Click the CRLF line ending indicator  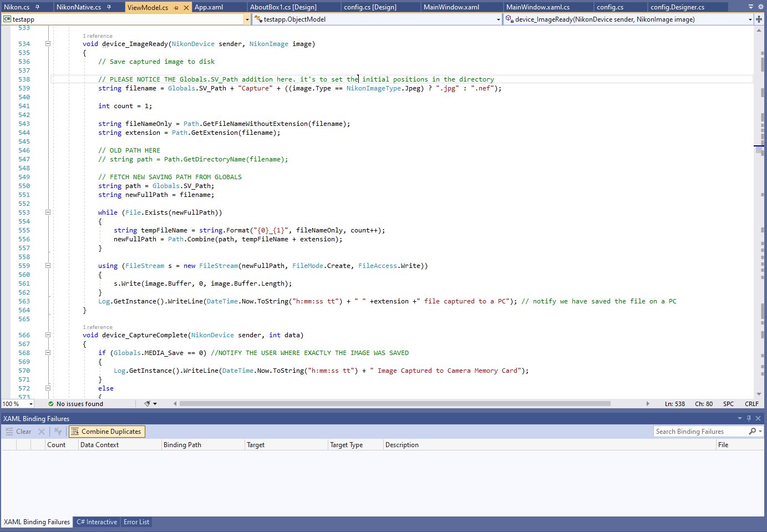(x=752, y=404)
